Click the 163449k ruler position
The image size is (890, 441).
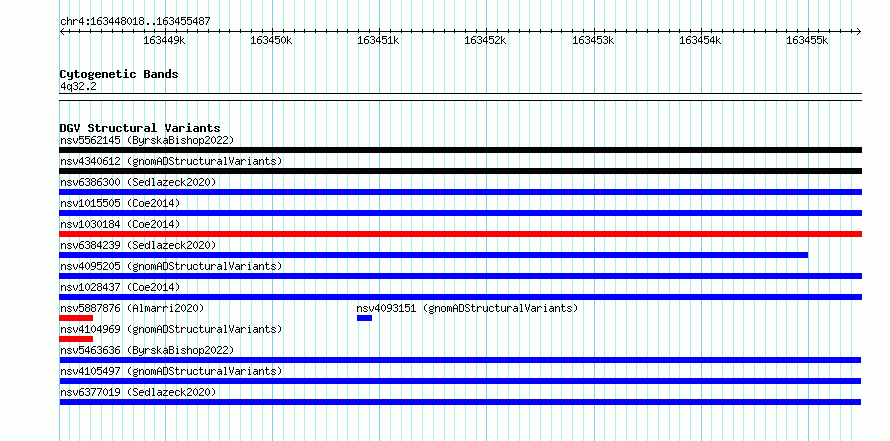click(x=164, y=40)
